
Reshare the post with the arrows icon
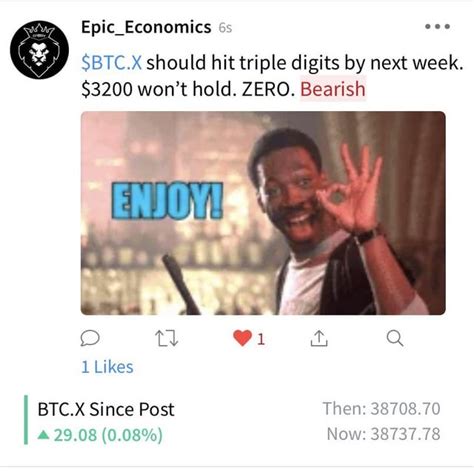pos(167,338)
